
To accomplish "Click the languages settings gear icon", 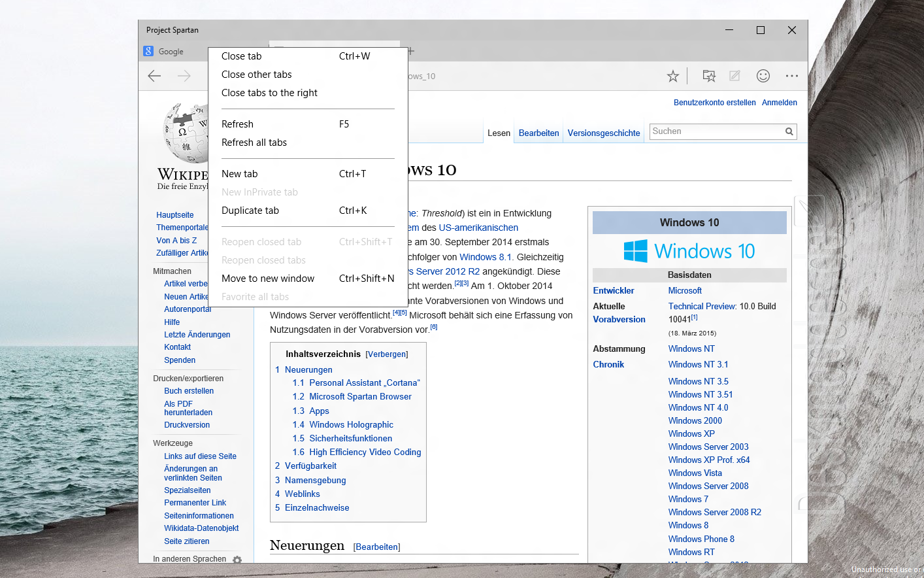I will click(237, 560).
